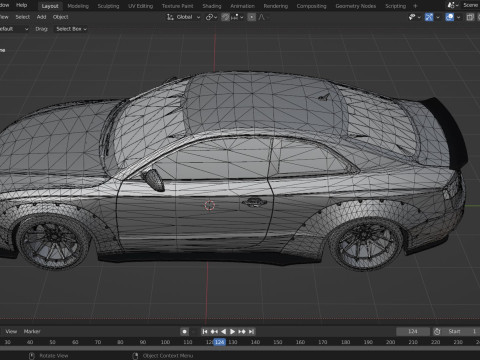Jump to the timeline start frame
This screenshot has width=480, height=360.
point(205,331)
